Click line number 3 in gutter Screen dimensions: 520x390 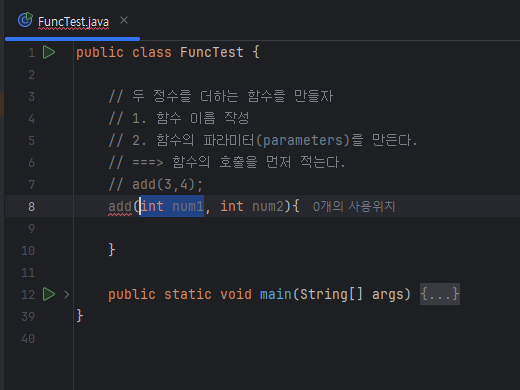[31, 96]
